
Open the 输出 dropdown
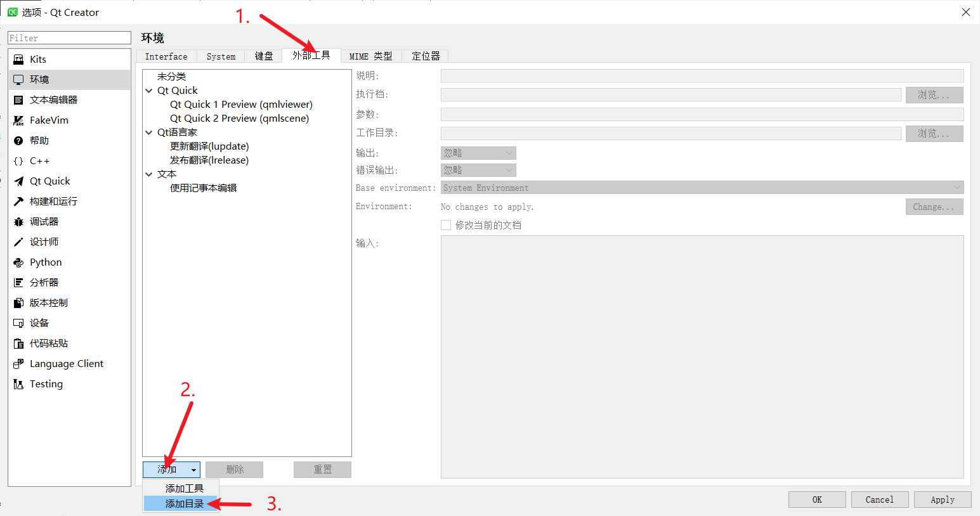click(x=478, y=153)
